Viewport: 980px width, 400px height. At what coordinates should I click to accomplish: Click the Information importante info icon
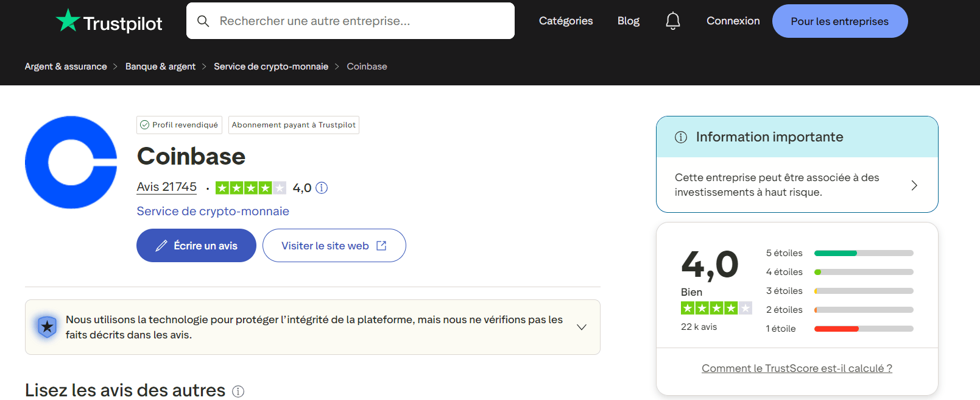(681, 137)
